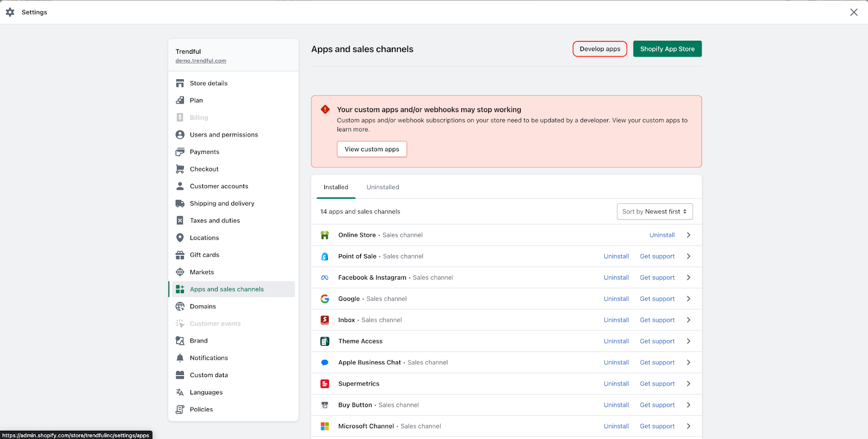This screenshot has width=868, height=439.
Task: Click the Google app icon
Action: coord(325,299)
